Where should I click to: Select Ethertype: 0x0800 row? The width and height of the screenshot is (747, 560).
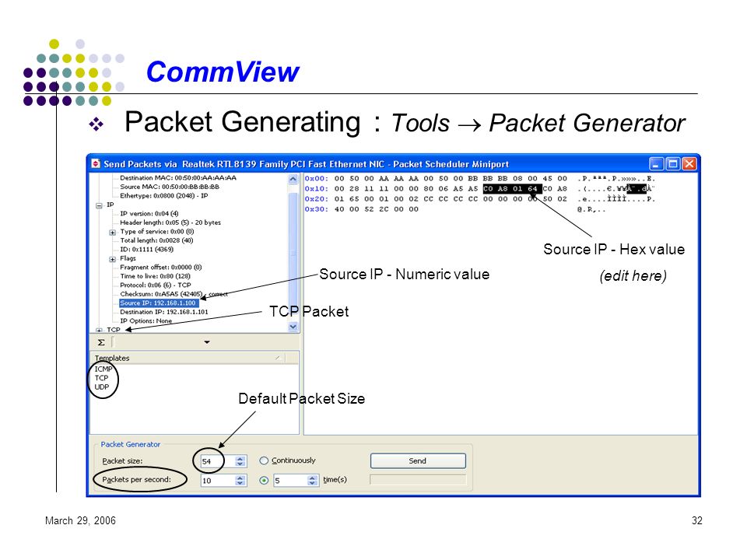click(x=164, y=196)
